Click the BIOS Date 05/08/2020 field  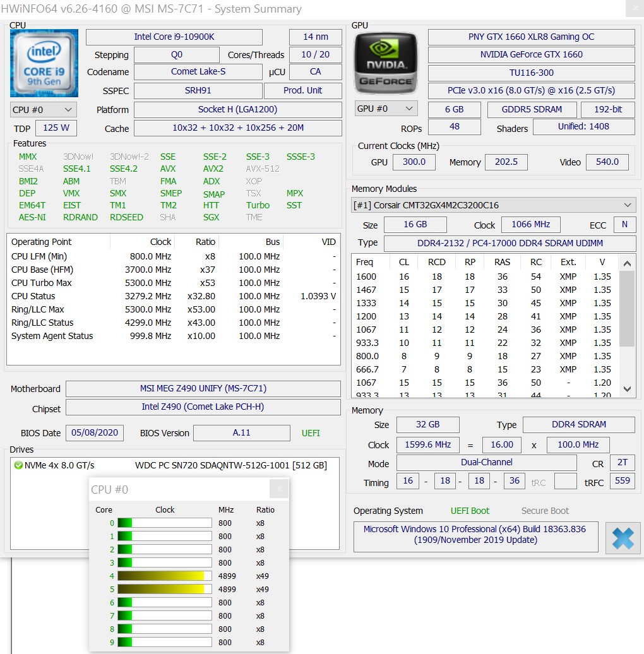click(95, 433)
